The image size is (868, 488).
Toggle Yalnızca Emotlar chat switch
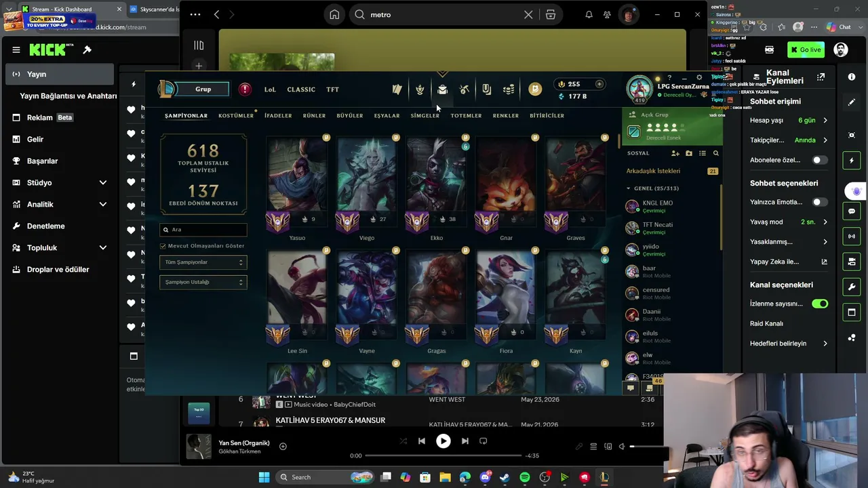[x=819, y=202]
